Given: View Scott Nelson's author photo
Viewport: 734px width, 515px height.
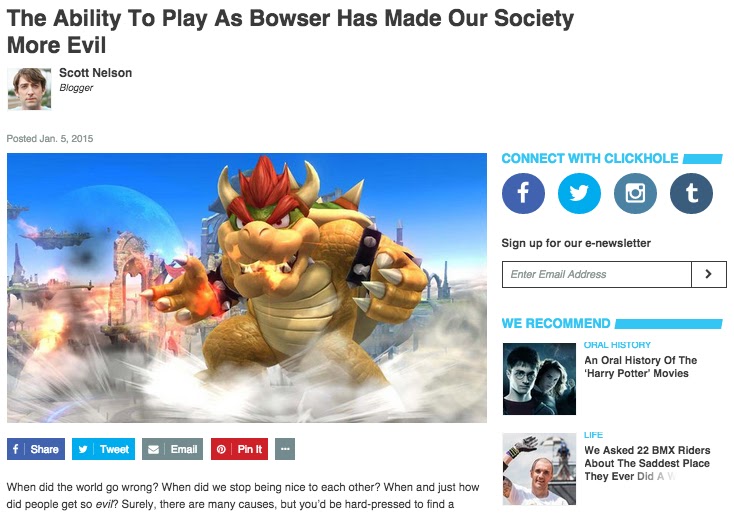Looking at the screenshot, I should coord(29,89).
